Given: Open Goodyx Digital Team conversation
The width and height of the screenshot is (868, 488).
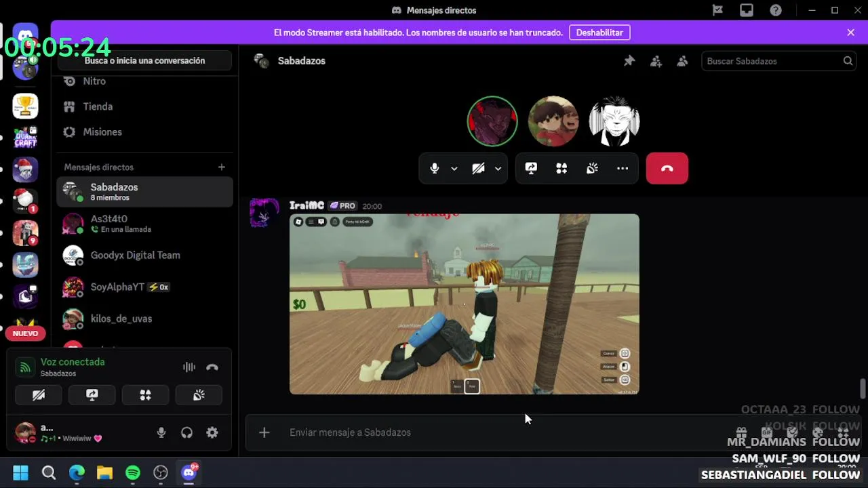Looking at the screenshot, I should 144,256.
